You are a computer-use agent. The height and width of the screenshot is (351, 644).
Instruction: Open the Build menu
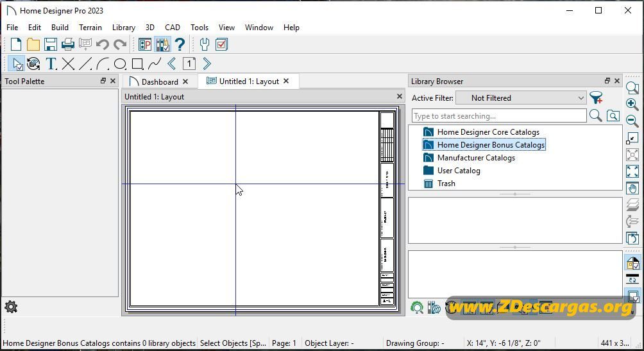click(60, 27)
